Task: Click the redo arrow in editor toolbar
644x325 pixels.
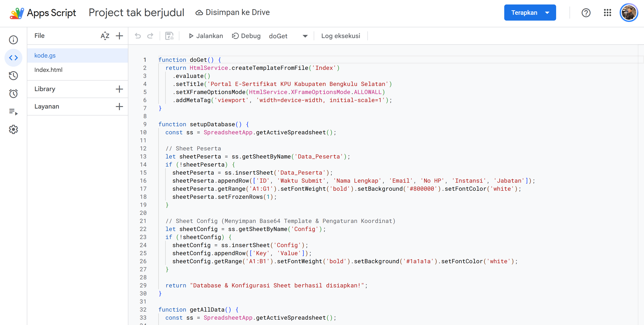Action: (150, 36)
